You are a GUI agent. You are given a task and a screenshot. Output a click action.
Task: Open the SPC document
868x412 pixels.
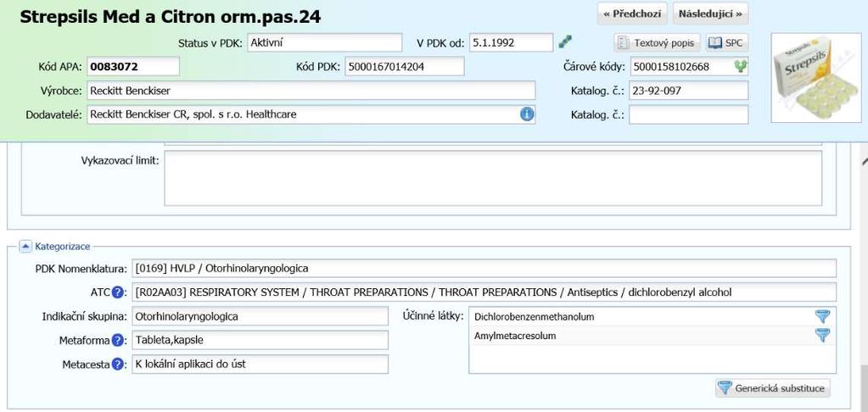click(x=727, y=42)
